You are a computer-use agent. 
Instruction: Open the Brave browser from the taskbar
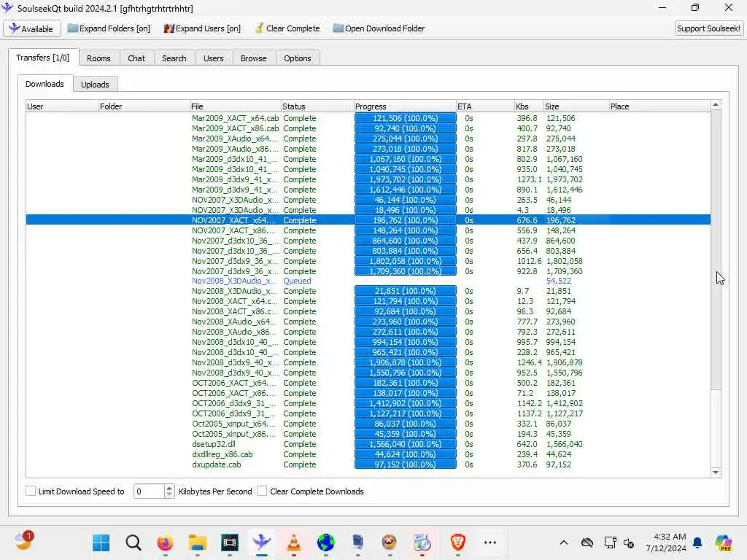tap(458, 542)
